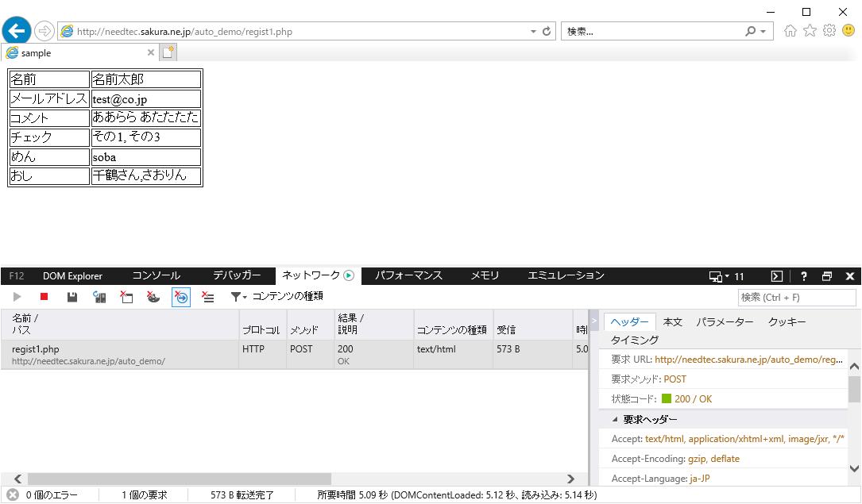Clear cookies icon in network toolbar
The image size is (862, 504).
tap(153, 297)
